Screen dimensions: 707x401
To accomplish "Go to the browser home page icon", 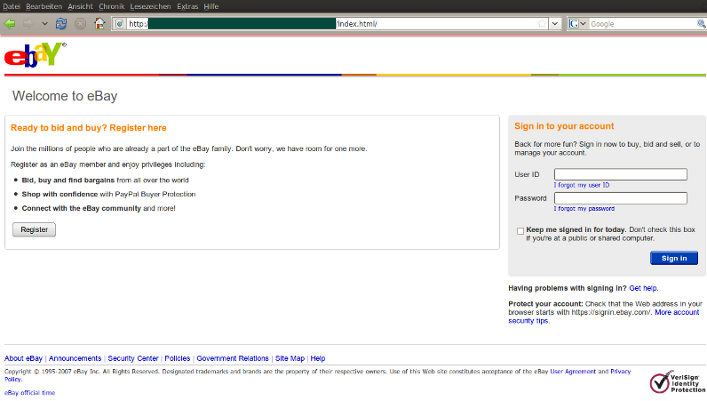I will pos(99,23).
